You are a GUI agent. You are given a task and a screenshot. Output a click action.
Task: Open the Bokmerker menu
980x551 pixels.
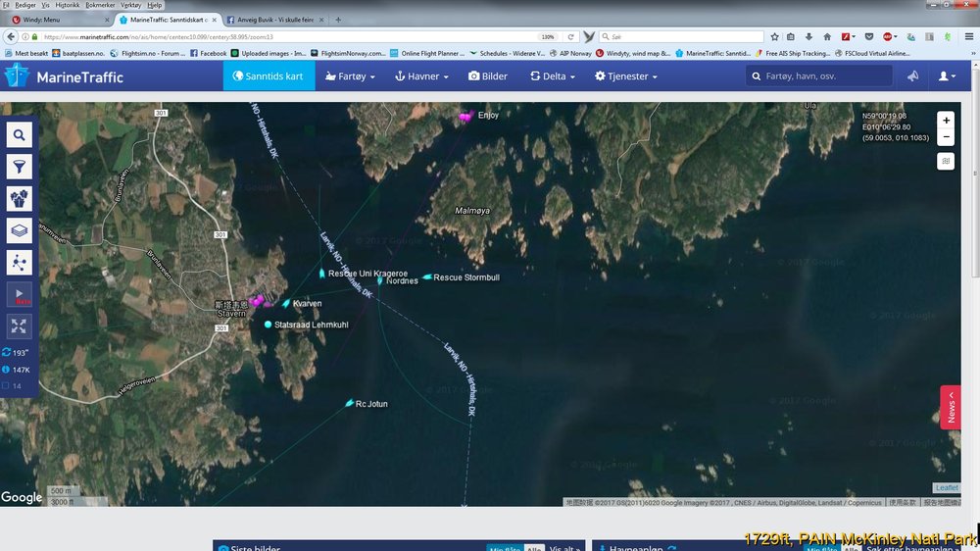click(100, 5)
